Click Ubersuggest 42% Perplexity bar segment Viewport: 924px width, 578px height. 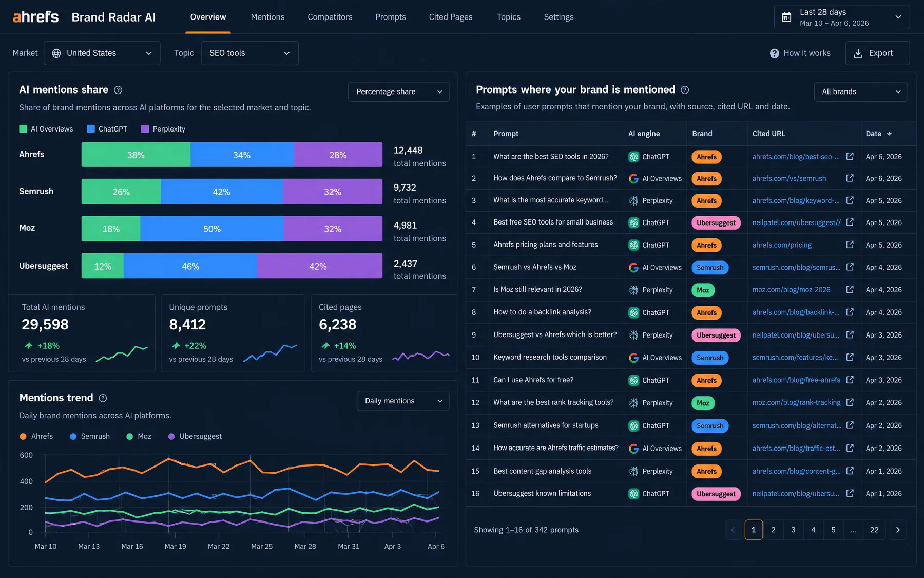(x=319, y=266)
